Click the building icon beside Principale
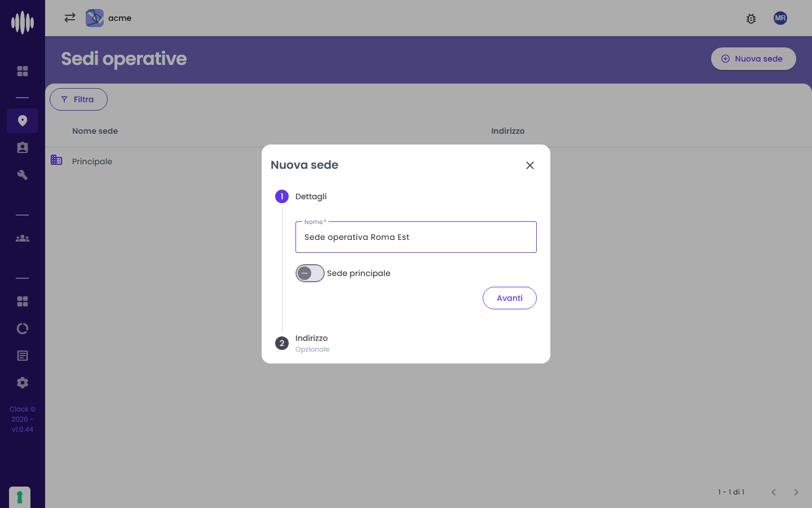The image size is (812, 508). pos(56,160)
